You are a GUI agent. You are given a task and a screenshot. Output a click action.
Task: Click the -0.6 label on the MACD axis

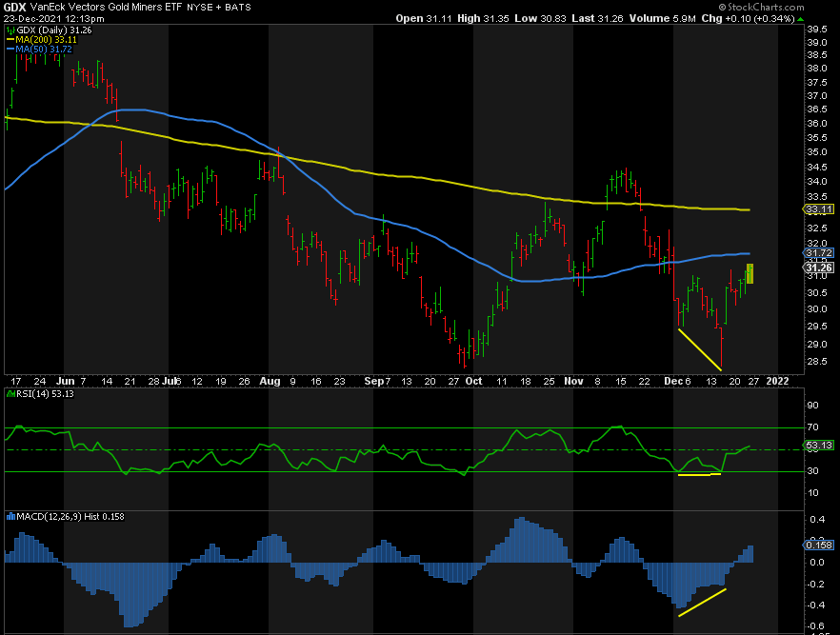816,626
